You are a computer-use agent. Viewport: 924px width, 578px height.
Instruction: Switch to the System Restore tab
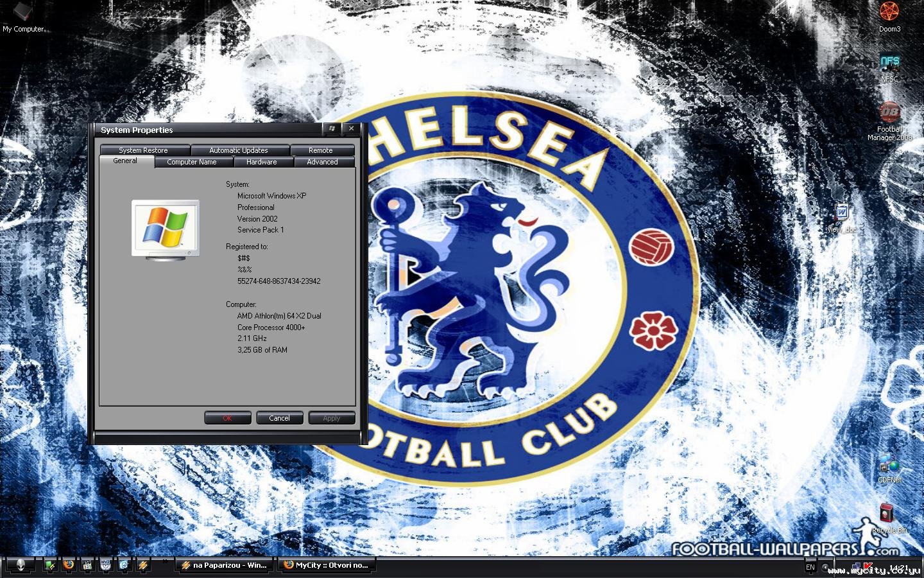tap(144, 150)
